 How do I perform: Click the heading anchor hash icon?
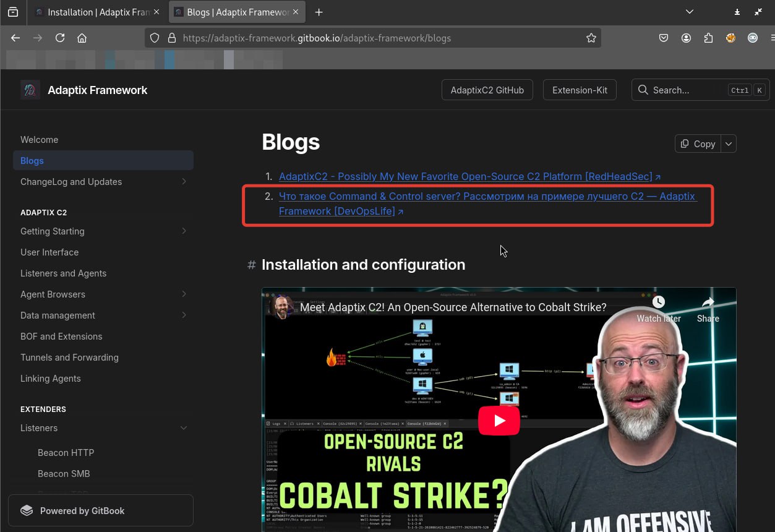click(x=252, y=265)
